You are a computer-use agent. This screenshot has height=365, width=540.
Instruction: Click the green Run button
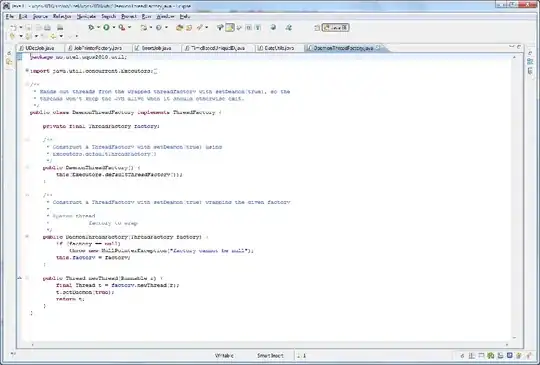106,28
